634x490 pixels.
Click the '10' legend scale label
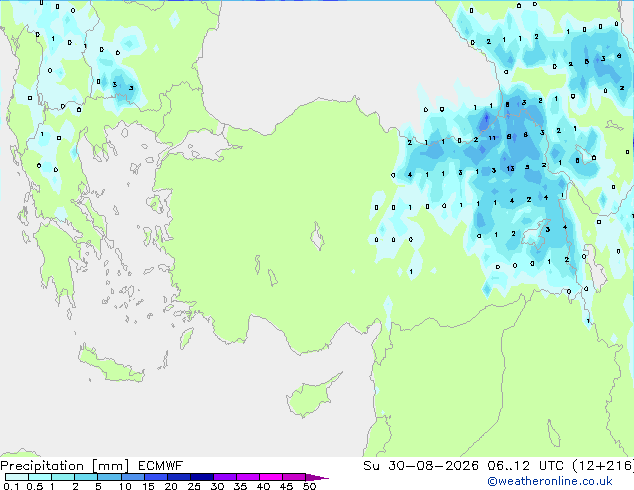point(125,486)
